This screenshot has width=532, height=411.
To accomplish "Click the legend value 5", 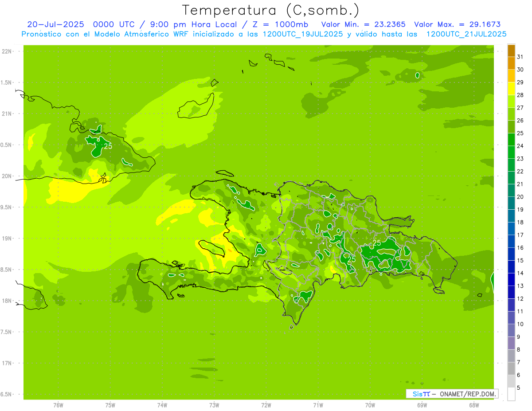I will tap(519, 388).
